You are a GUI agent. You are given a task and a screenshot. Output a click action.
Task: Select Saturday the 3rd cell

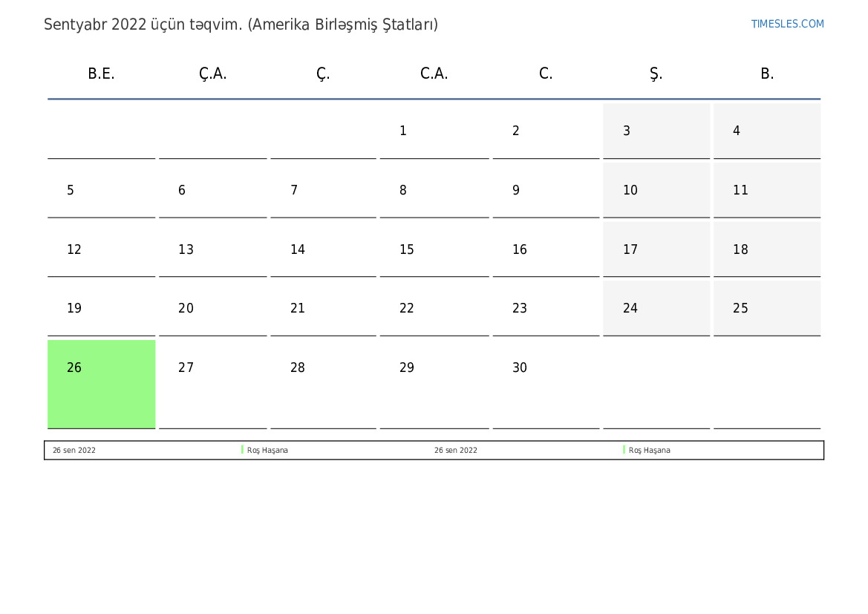coord(656,131)
